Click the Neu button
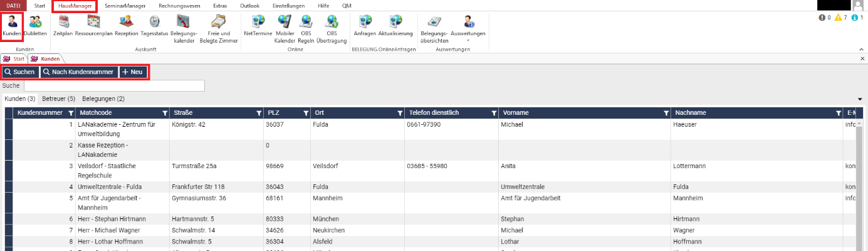This screenshot has height=251, width=868. (133, 72)
